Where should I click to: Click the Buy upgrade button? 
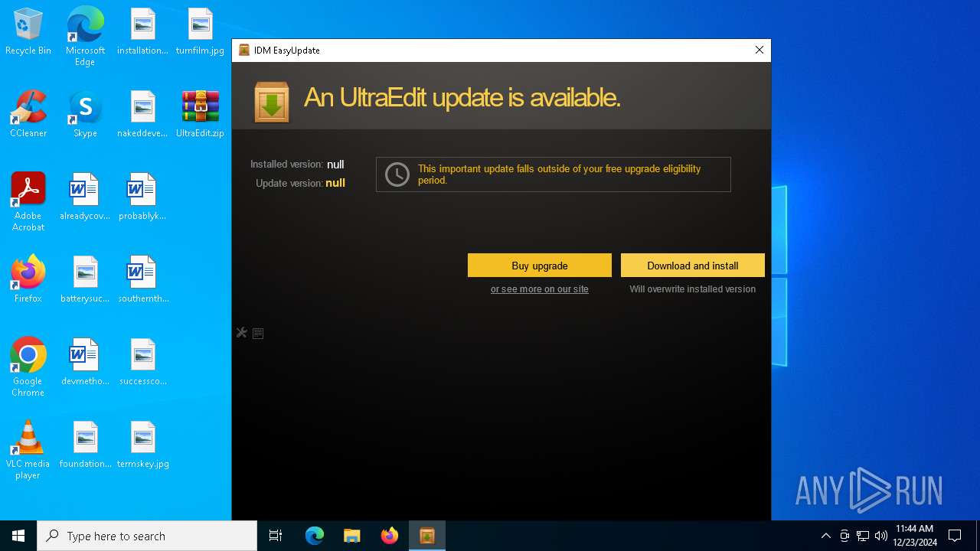click(x=540, y=266)
